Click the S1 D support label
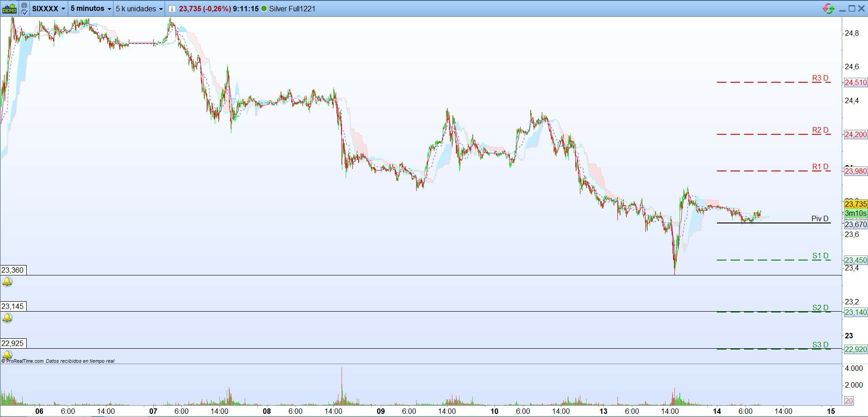 820,256
